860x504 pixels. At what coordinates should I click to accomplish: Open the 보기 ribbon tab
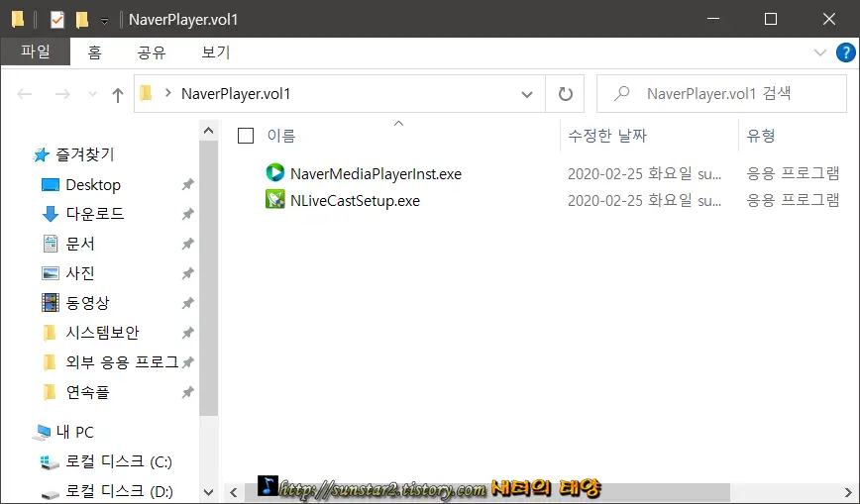pyautogui.click(x=216, y=52)
